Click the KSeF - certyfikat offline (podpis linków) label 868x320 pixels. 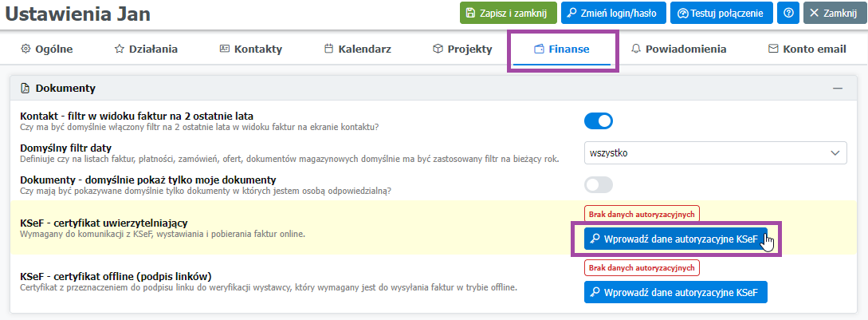[x=116, y=276]
